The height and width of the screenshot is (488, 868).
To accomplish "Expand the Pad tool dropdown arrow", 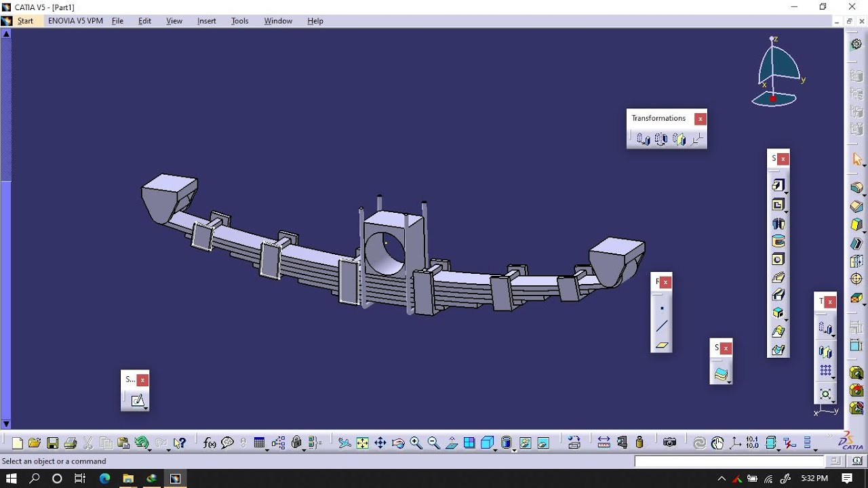I will click(786, 192).
